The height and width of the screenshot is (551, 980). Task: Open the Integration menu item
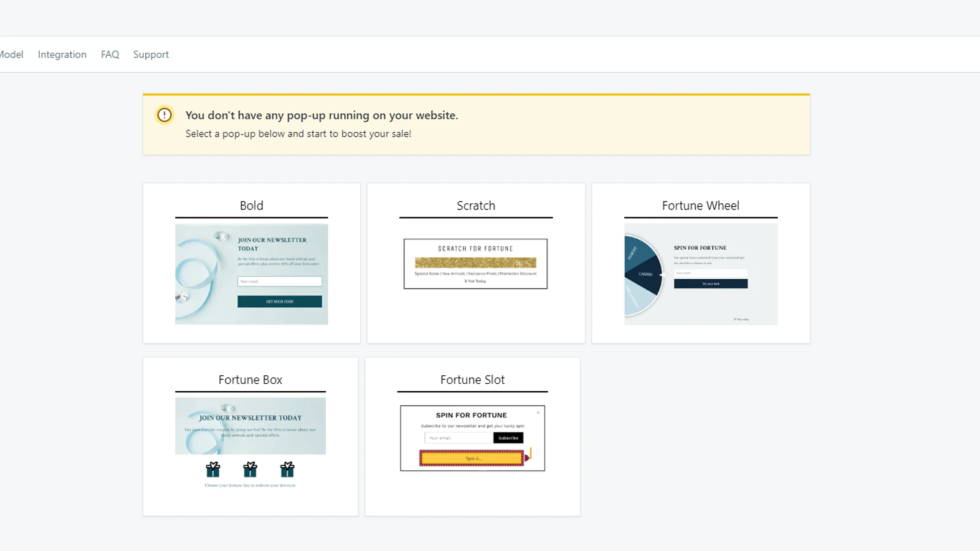click(62, 54)
